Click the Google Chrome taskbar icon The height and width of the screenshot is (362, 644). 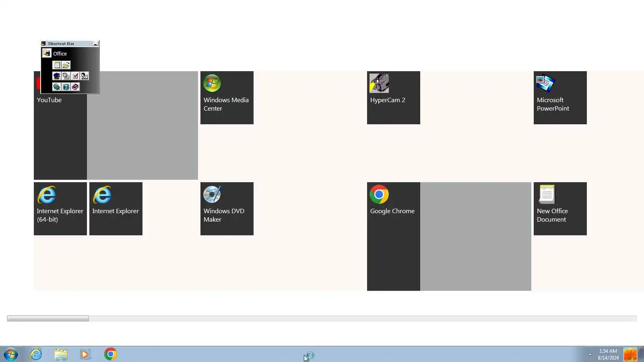110,354
